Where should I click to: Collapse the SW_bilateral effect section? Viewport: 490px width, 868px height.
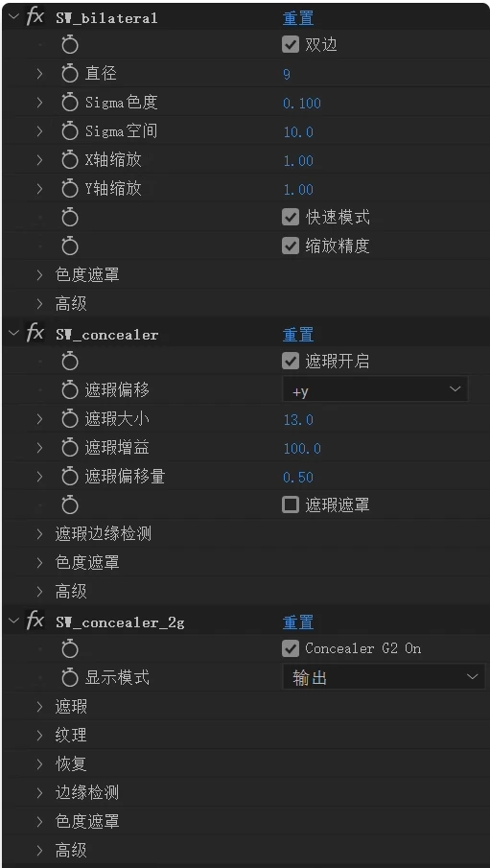(13, 17)
